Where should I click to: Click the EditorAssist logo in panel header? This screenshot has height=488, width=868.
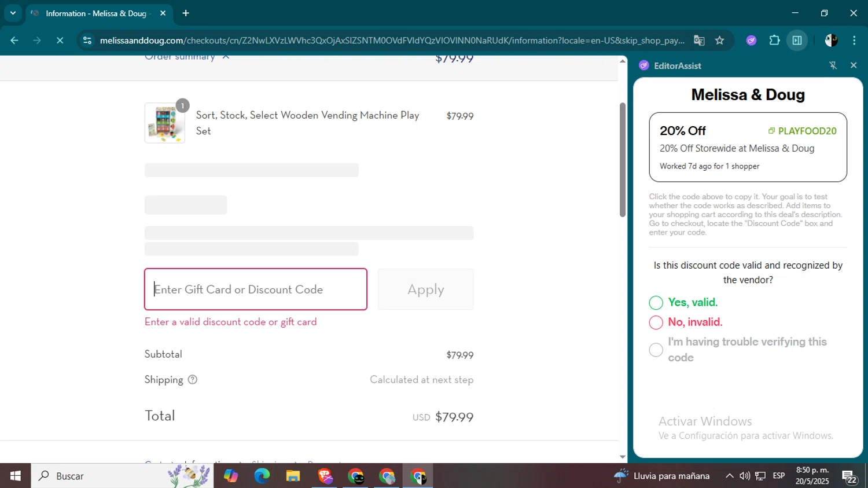643,65
